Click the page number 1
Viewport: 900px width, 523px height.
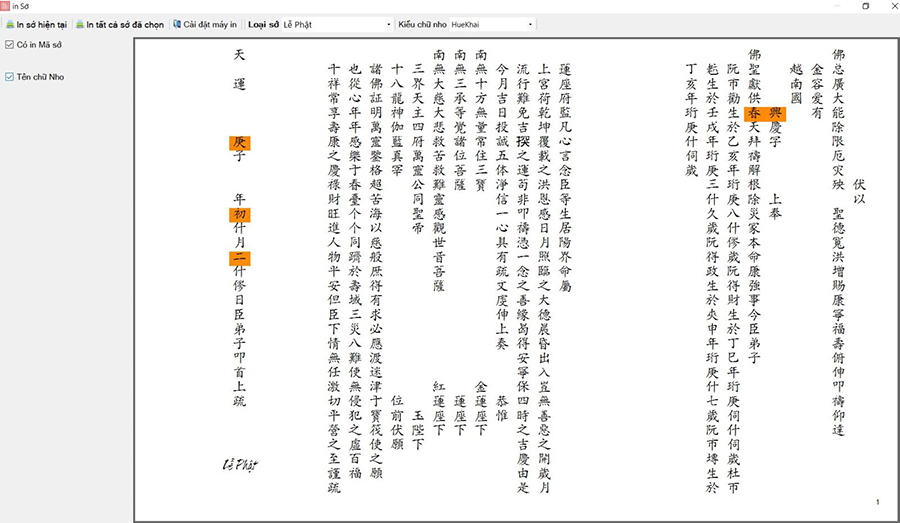(878, 502)
